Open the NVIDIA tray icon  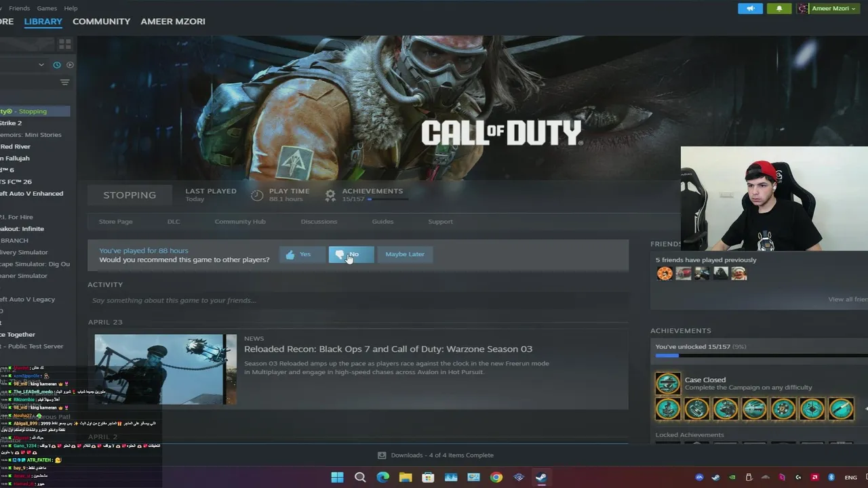732,477
